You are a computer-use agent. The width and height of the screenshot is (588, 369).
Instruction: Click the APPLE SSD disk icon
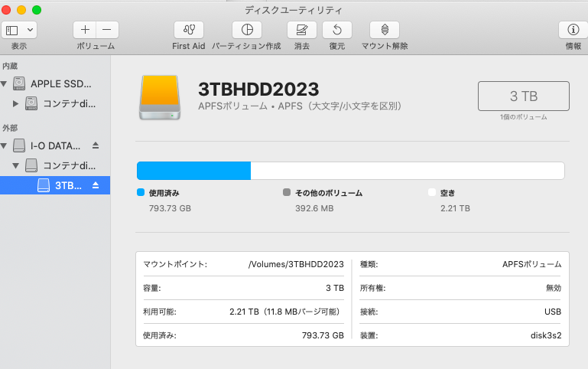(19, 83)
